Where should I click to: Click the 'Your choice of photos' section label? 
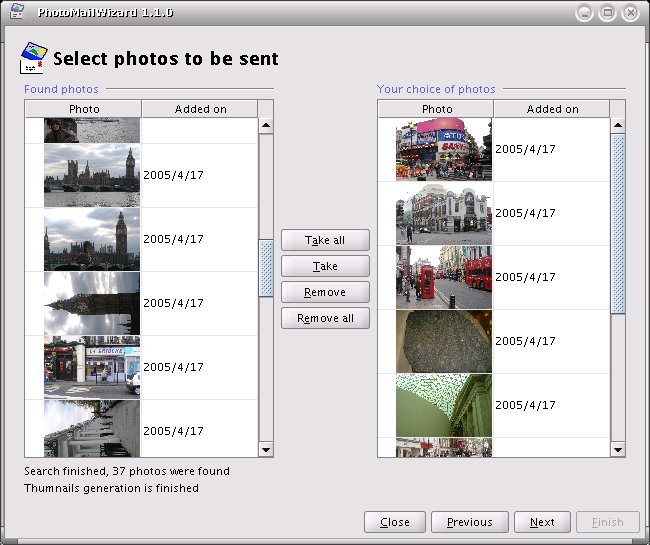pos(436,89)
